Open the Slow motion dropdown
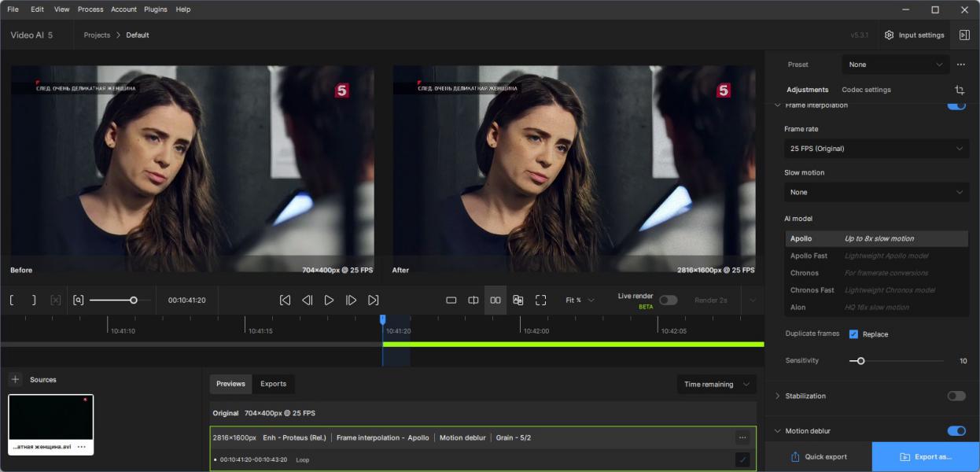The width and height of the screenshot is (980, 472). point(876,192)
